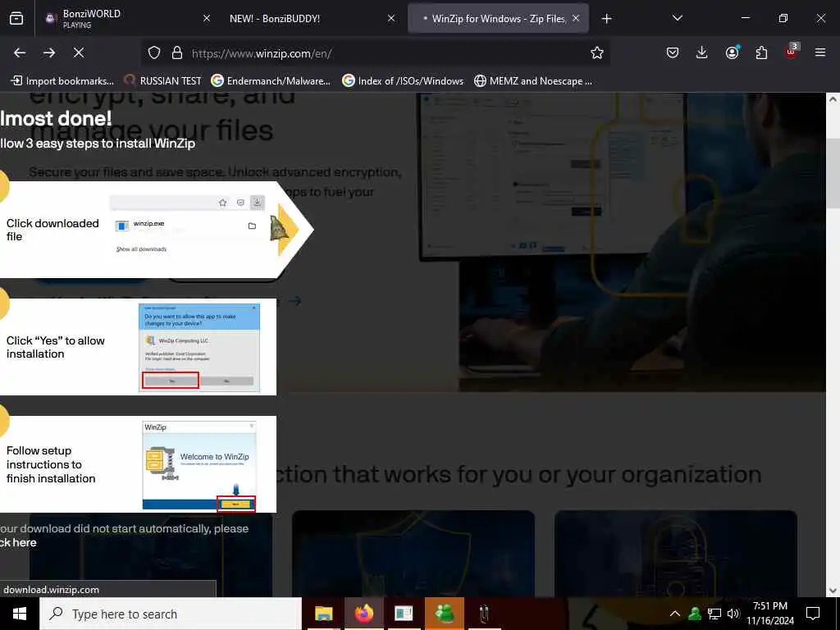
Task: Open the Windows Start menu
Action: pos(20,614)
